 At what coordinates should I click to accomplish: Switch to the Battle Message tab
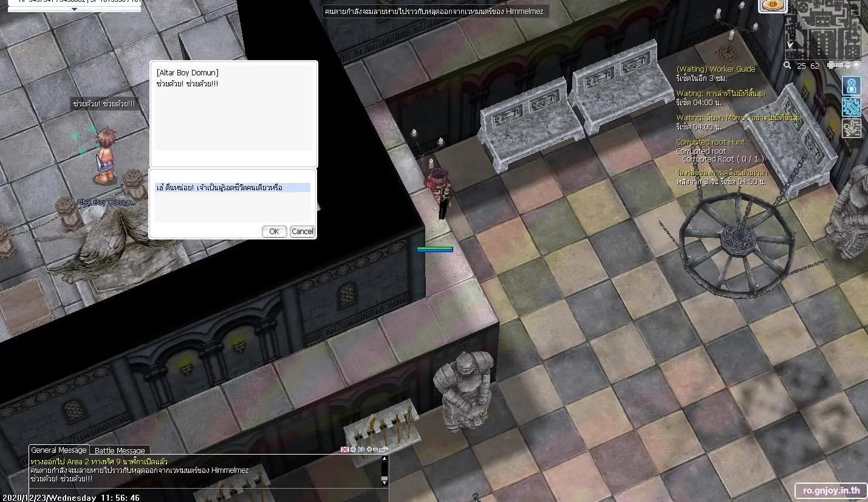120,450
